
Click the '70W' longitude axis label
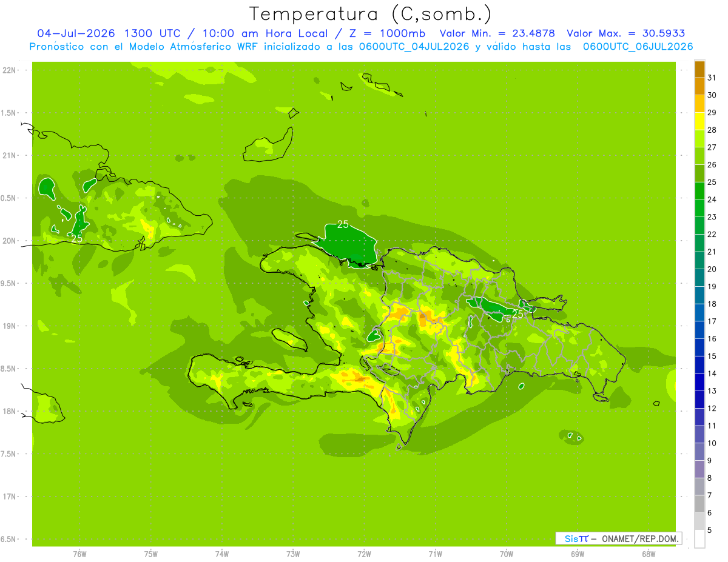[x=507, y=554]
